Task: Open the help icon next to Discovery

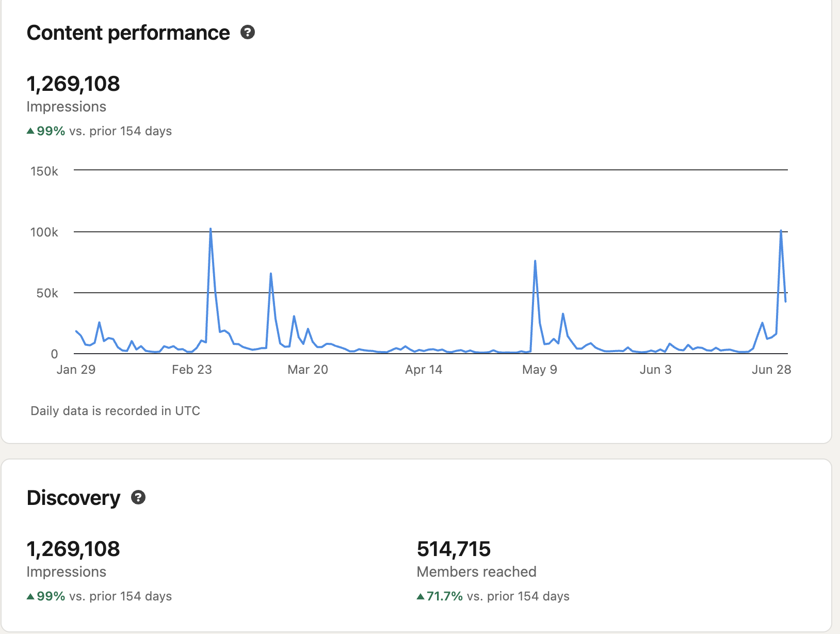Action: click(x=138, y=497)
